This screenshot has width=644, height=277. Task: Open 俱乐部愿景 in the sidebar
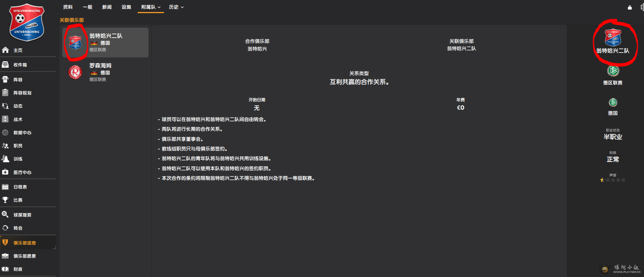[25, 256]
